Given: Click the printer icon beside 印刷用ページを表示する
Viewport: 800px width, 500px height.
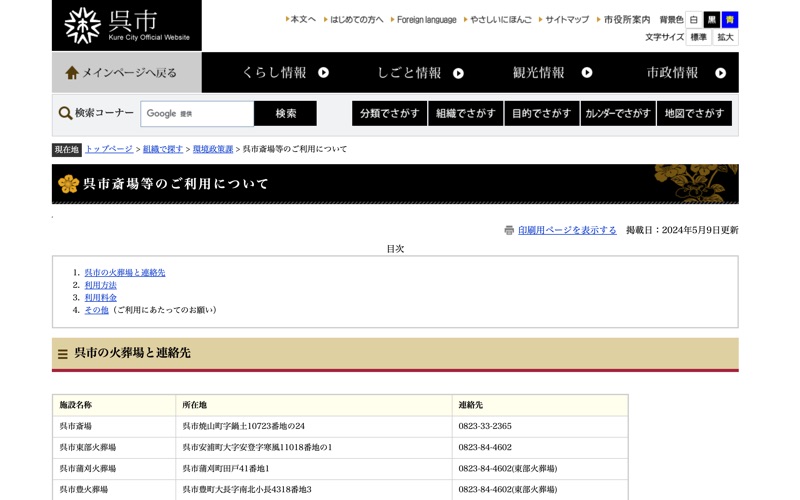Looking at the screenshot, I should coord(509,230).
